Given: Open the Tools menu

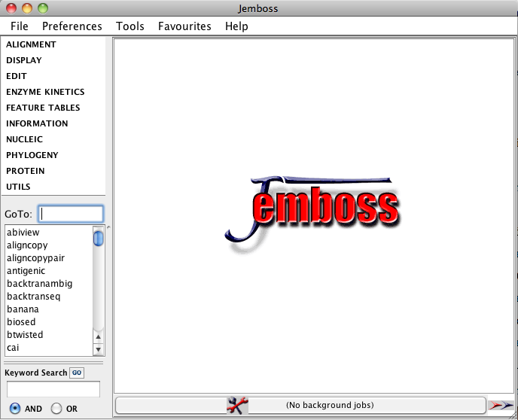Looking at the screenshot, I should point(129,26).
